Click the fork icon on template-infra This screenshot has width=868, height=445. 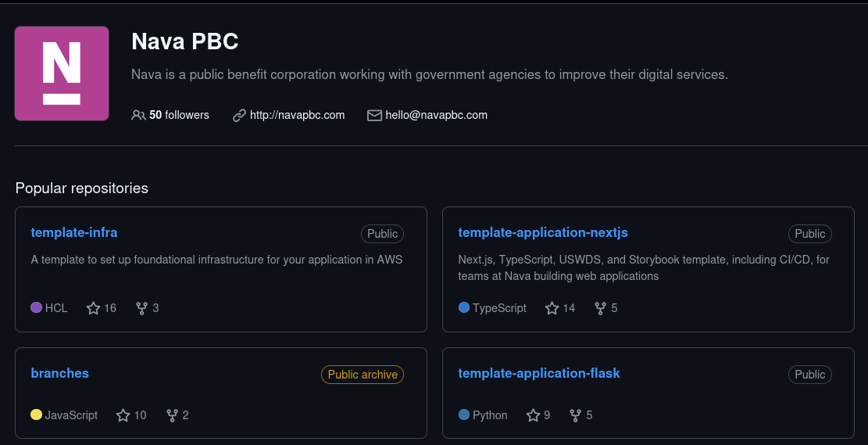141,308
